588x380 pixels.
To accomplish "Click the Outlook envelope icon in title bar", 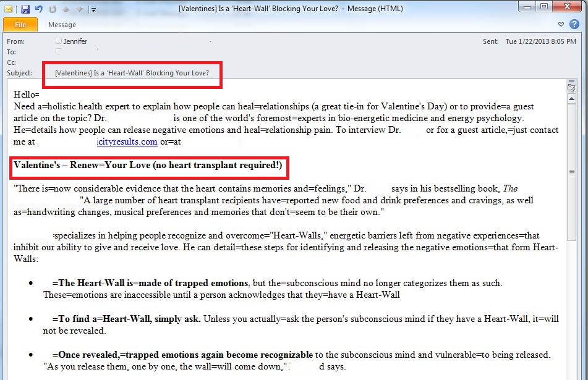I will pyautogui.click(x=8, y=9).
